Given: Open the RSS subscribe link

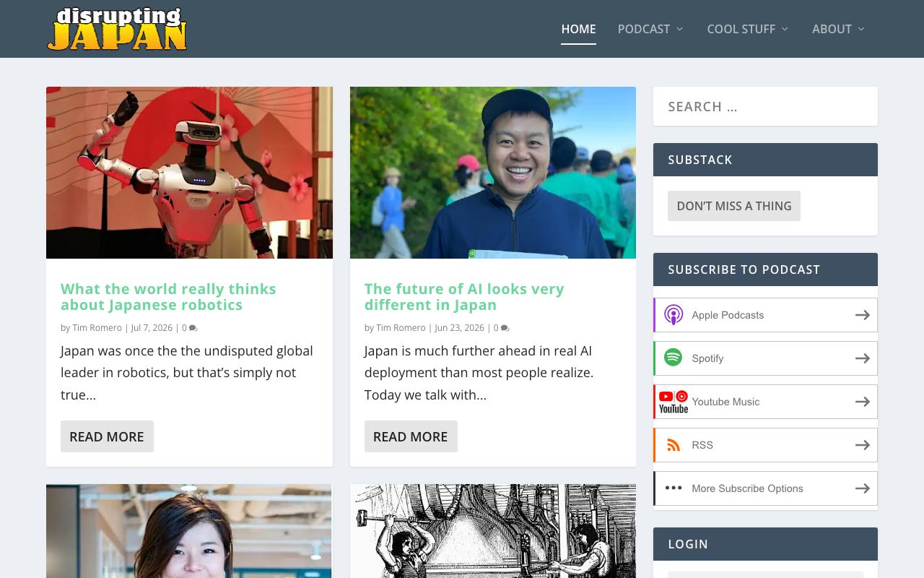Looking at the screenshot, I should [x=765, y=445].
